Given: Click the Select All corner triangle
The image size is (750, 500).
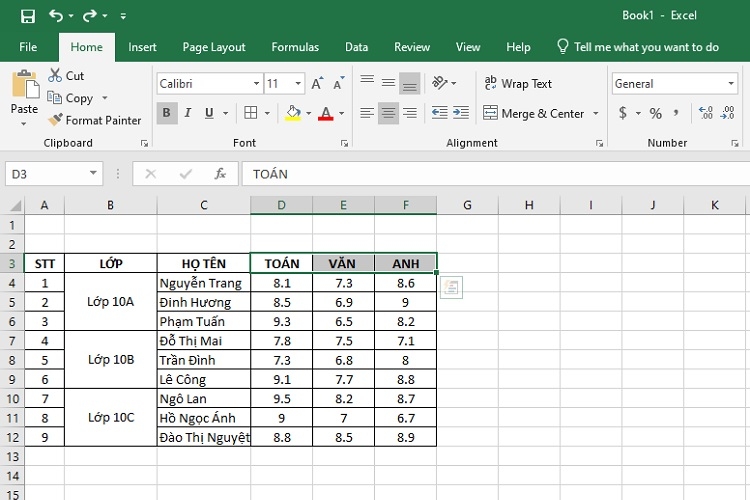Looking at the screenshot, I should [x=15, y=206].
